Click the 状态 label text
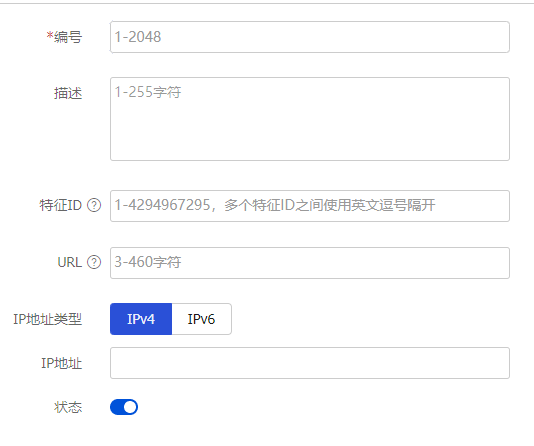 tap(68, 407)
